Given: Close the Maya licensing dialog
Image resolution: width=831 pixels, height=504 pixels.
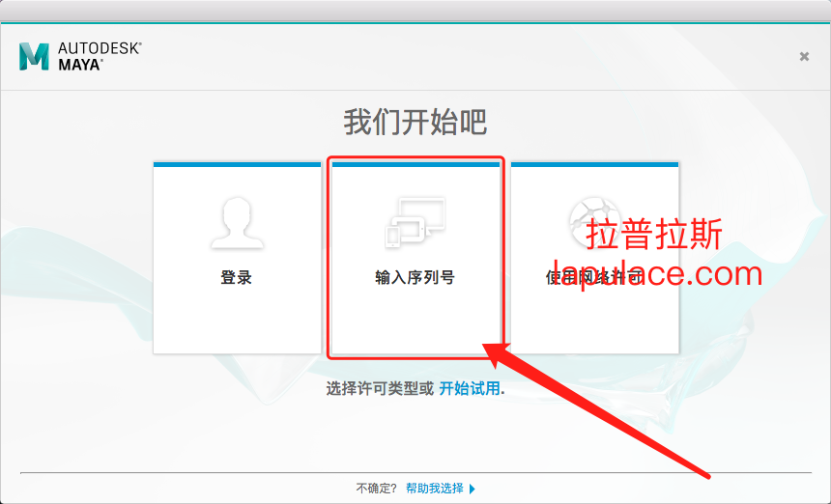Looking at the screenshot, I should 804,56.
